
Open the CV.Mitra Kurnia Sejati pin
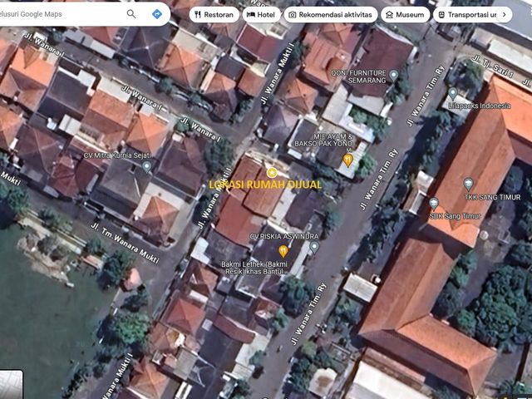click(x=146, y=166)
